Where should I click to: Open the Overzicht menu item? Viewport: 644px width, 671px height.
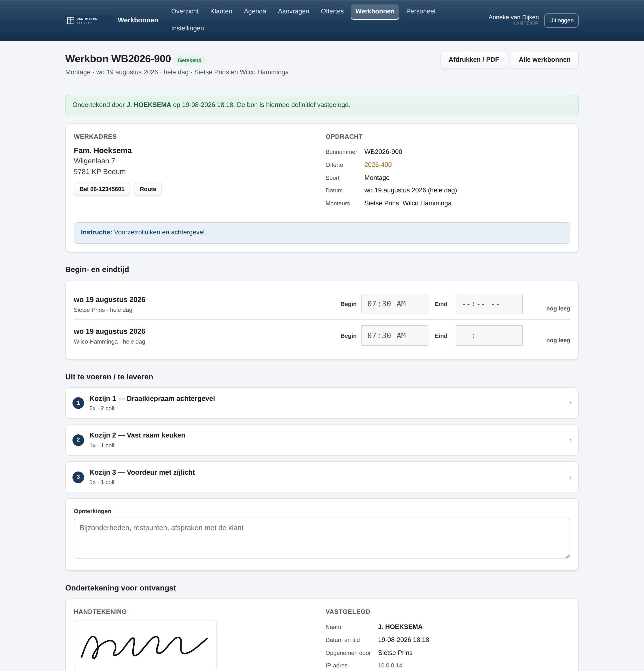tap(185, 11)
